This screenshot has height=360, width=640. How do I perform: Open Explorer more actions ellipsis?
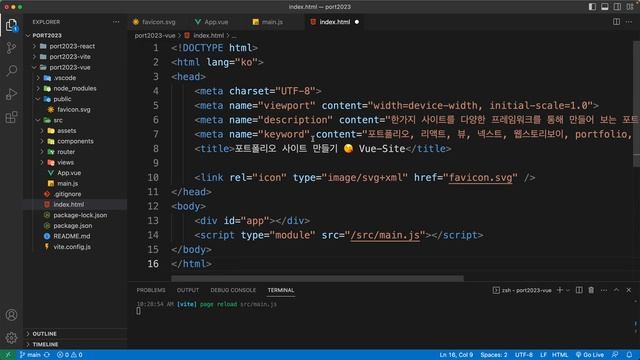pyautogui.click(x=116, y=22)
